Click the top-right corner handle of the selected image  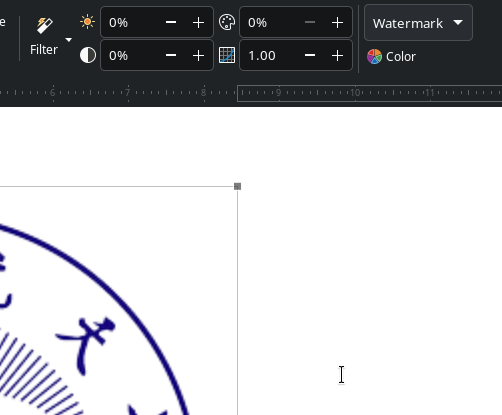click(x=237, y=186)
